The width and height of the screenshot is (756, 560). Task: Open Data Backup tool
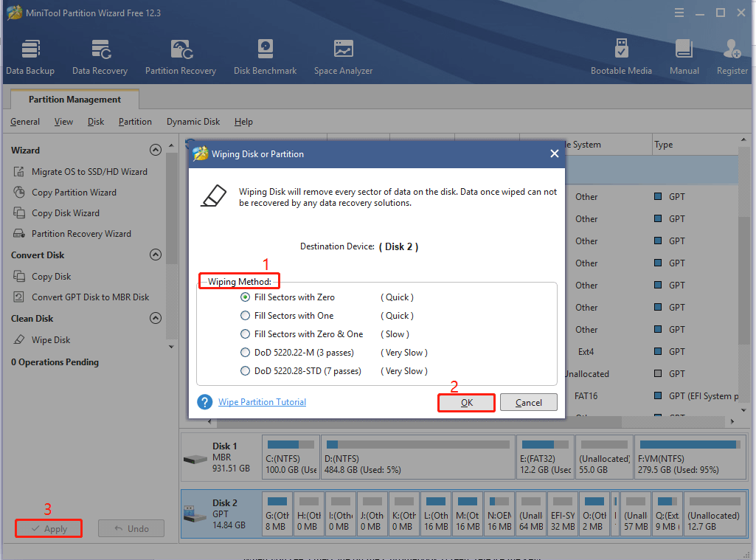[x=30, y=57]
